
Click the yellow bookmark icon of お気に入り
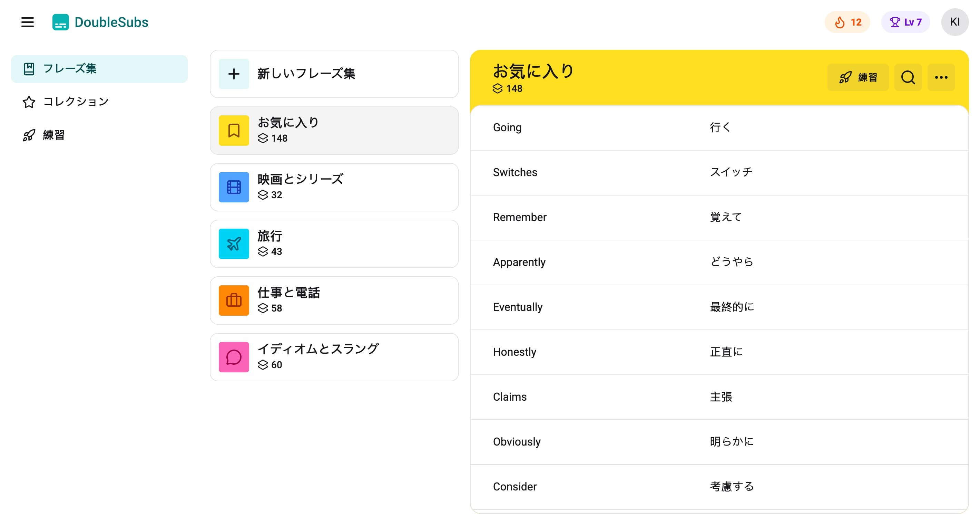[234, 131]
